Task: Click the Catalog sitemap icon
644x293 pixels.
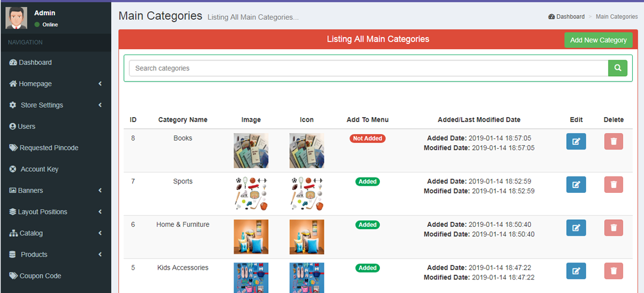Action: (x=13, y=233)
